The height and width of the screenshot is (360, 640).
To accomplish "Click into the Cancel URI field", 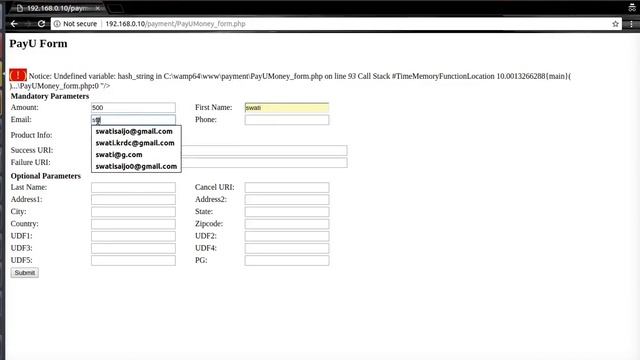I will click(287, 187).
